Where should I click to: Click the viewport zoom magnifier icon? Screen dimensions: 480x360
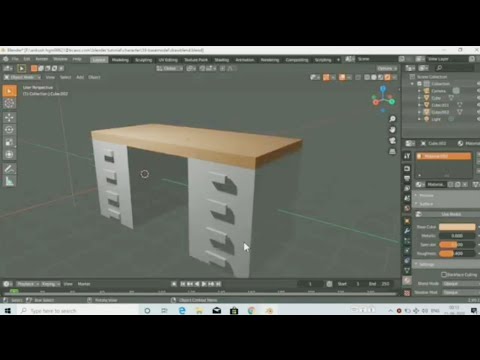[392, 119]
